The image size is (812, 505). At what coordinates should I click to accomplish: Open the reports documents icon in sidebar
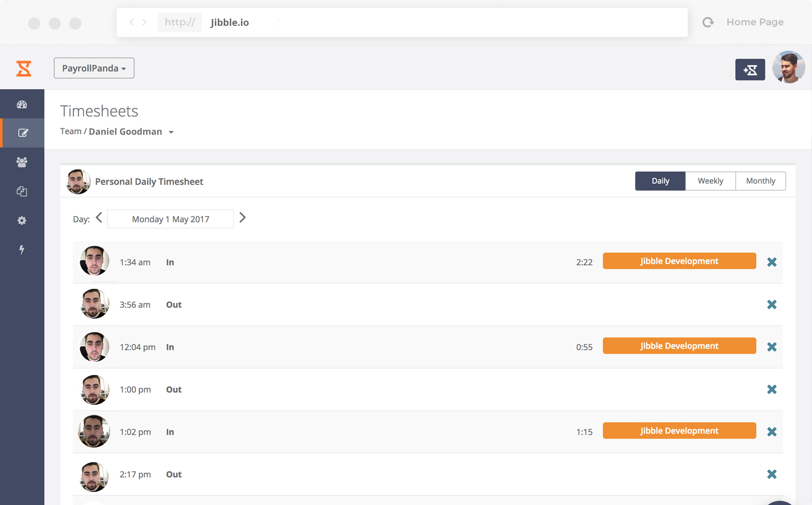click(22, 191)
